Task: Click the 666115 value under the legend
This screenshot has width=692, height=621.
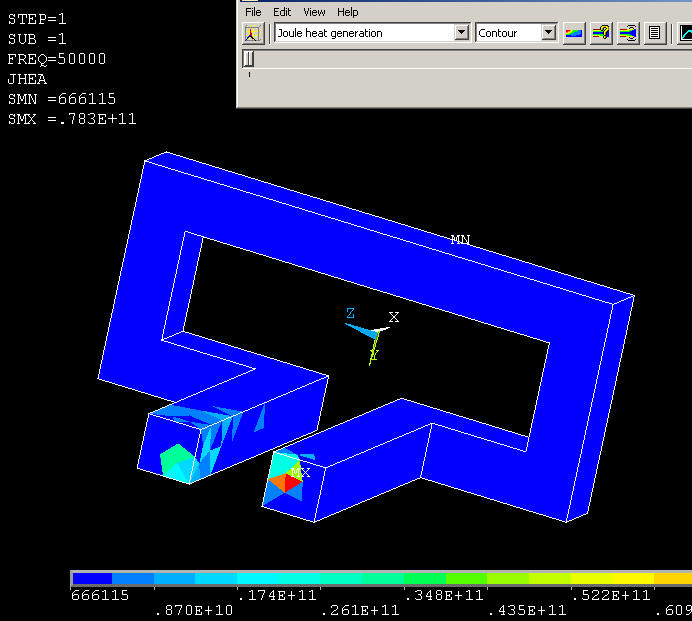Action: [x=100, y=595]
